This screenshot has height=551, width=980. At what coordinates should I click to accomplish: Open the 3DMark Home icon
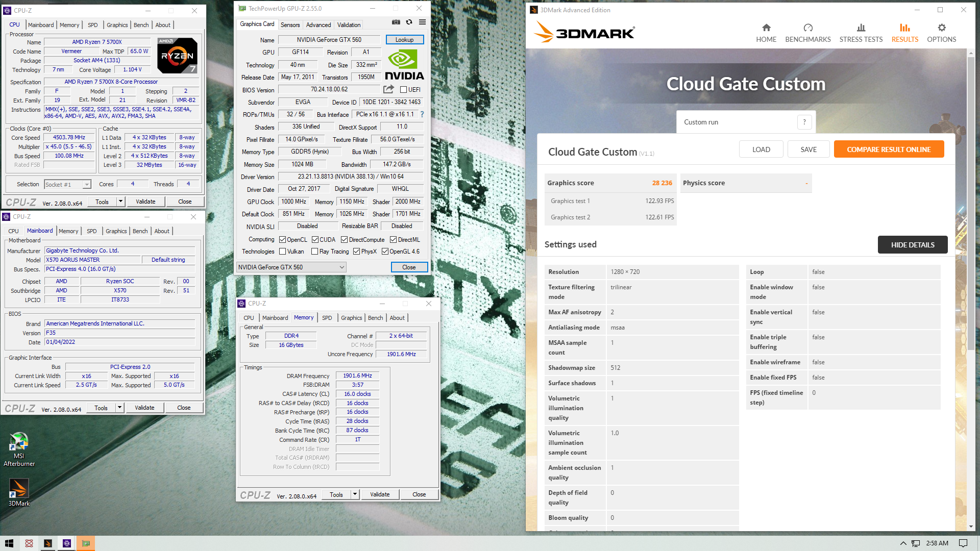tap(766, 28)
